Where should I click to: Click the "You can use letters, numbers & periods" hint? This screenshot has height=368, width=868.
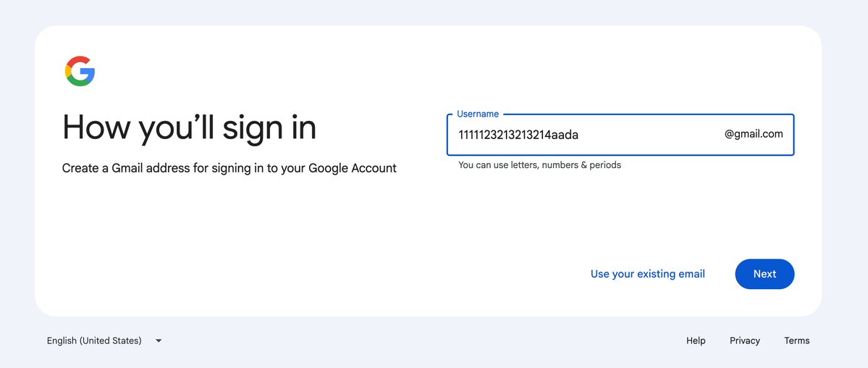pyautogui.click(x=540, y=165)
